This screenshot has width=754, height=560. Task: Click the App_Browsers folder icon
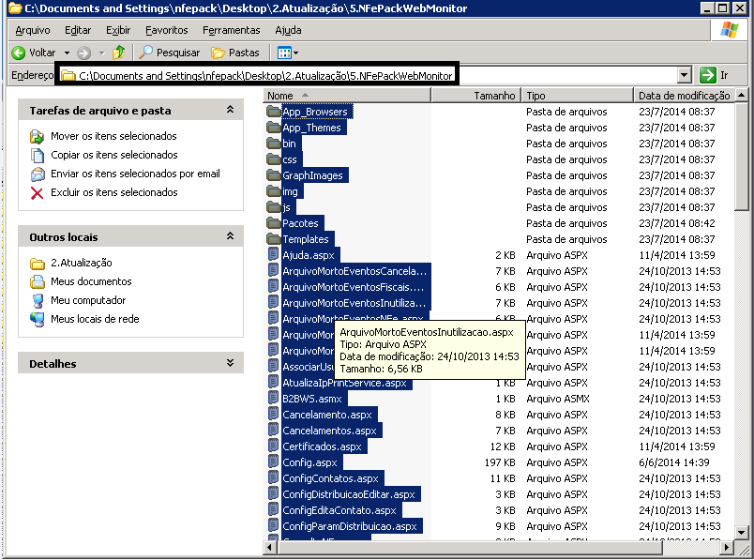pos(274,112)
